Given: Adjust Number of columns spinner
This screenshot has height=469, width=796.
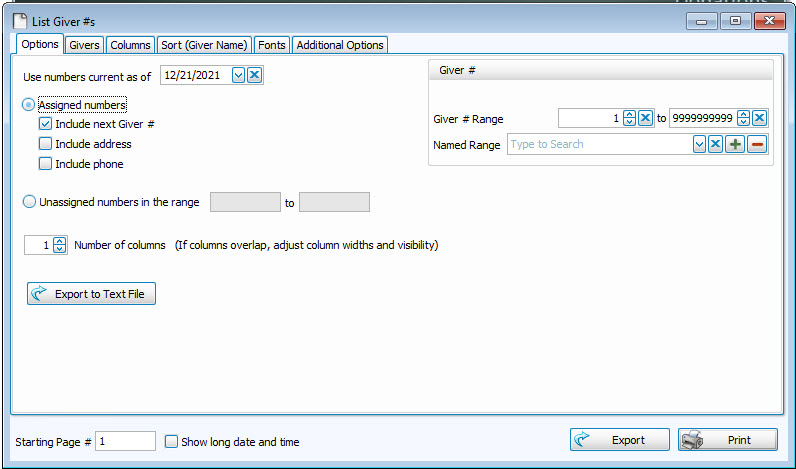Looking at the screenshot, I should point(59,245).
